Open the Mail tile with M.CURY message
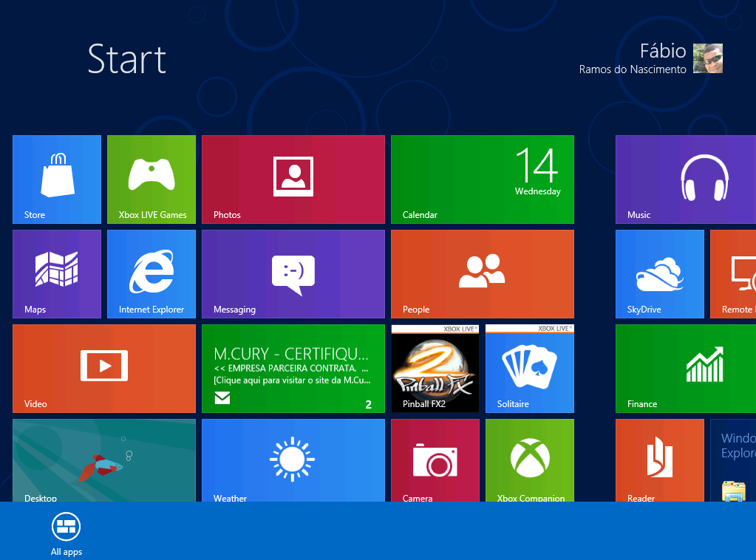Viewport: 756px width, 560px height. (x=293, y=368)
